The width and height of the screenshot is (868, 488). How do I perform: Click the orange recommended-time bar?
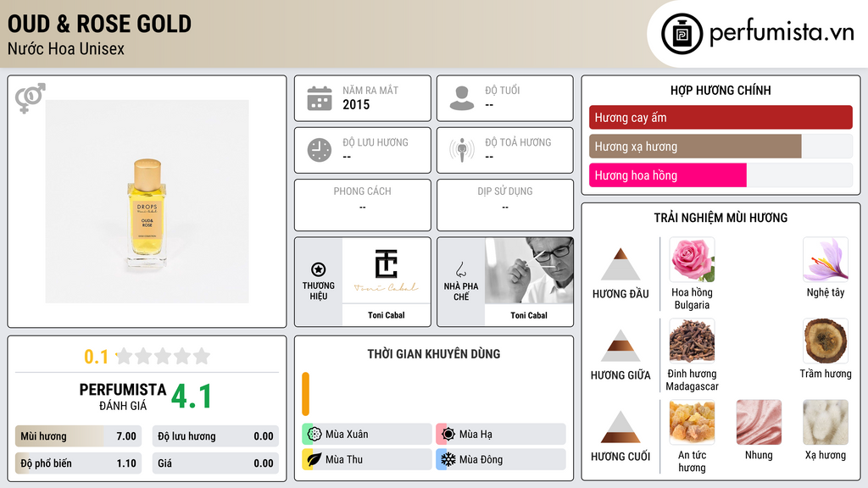coord(305,394)
